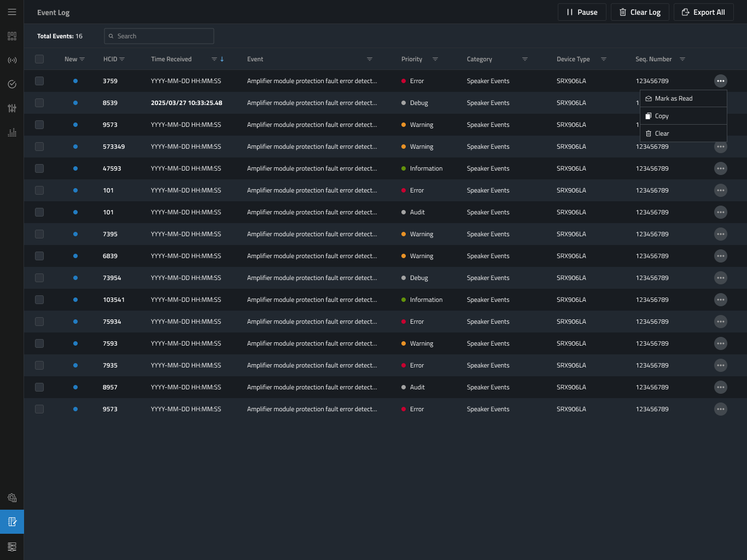
Task: Open the Device Type column filter
Action: (604, 59)
